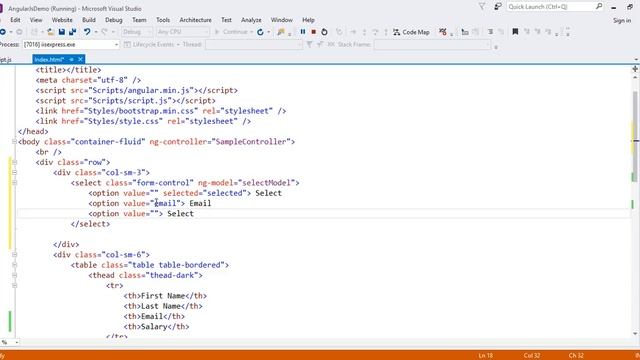This screenshot has height=360, width=640.
Task: Pin the Index.html tab
Action: click(x=71, y=60)
